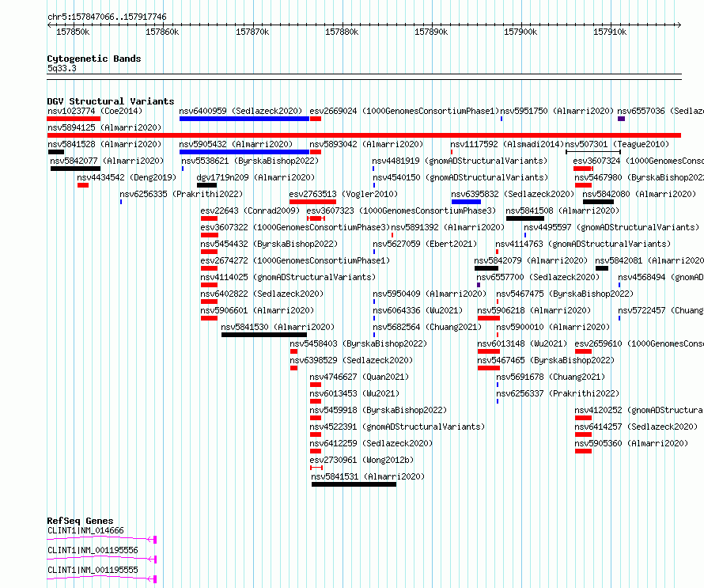
Task: Open nsv6398529 (Sedlazeck2020) label
Action: tap(351, 360)
